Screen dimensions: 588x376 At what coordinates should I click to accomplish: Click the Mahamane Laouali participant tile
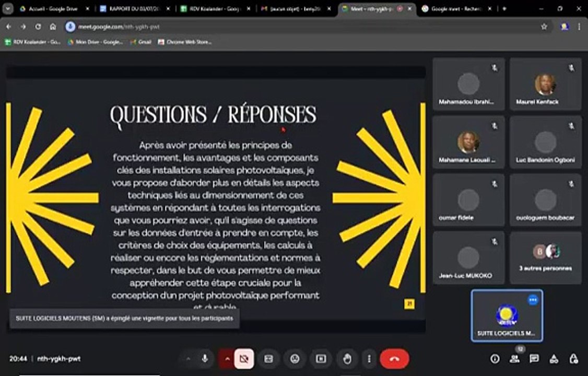[x=468, y=142]
